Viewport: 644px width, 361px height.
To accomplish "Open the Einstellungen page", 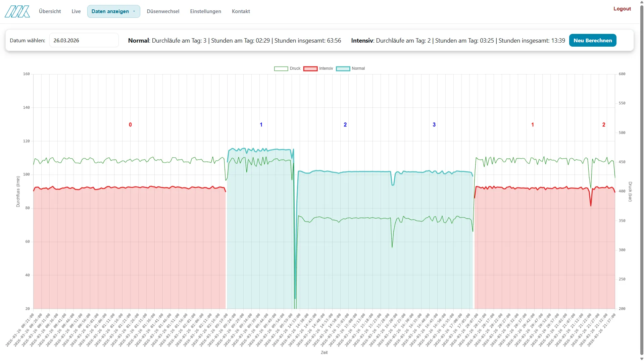I will point(206,11).
